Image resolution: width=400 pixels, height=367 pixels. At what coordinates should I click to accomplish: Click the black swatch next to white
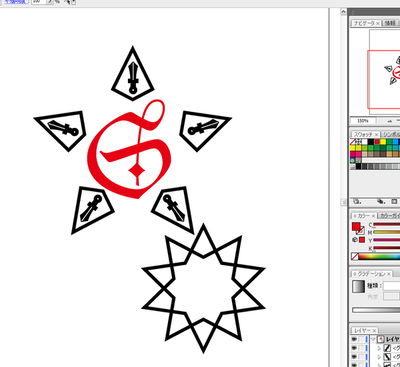coord(371,142)
